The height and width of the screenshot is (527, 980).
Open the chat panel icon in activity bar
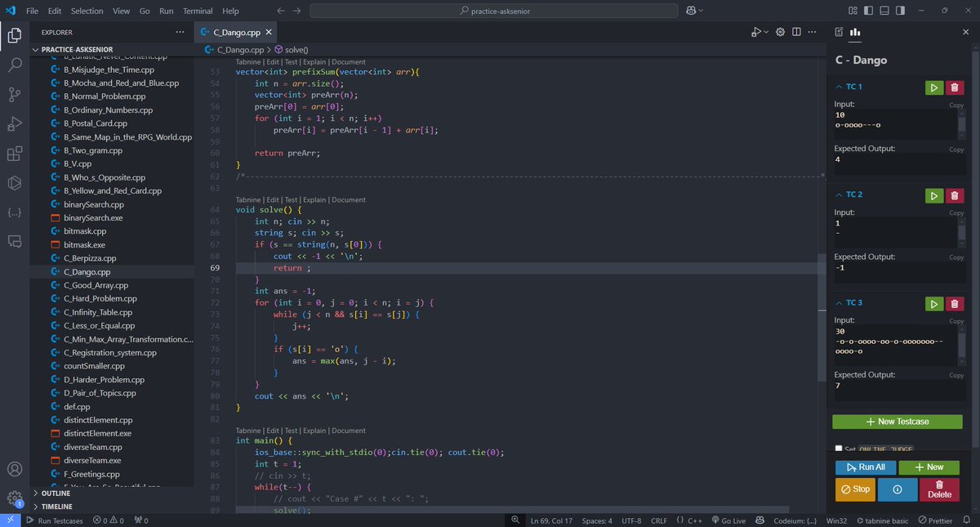(15, 241)
